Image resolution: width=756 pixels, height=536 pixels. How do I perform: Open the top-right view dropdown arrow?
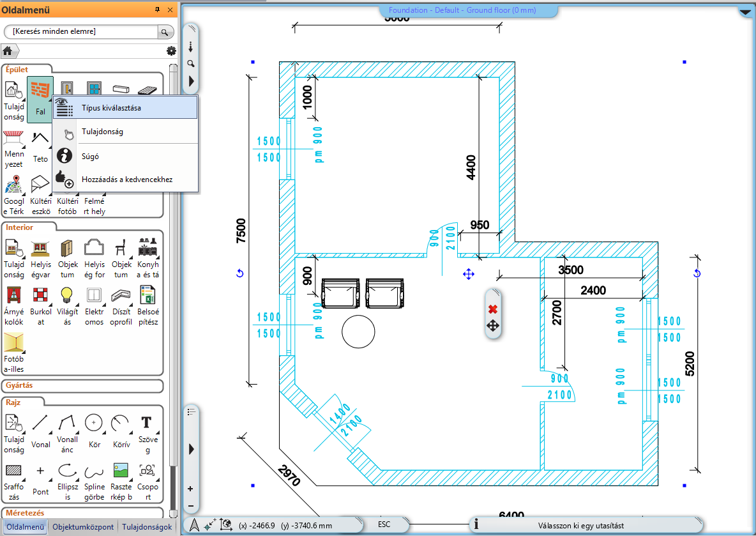[746, 11]
